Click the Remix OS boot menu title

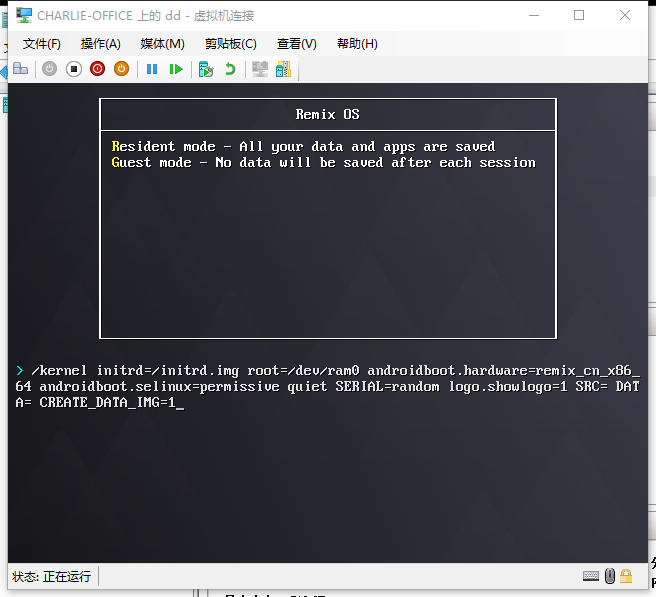(x=328, y=114)
